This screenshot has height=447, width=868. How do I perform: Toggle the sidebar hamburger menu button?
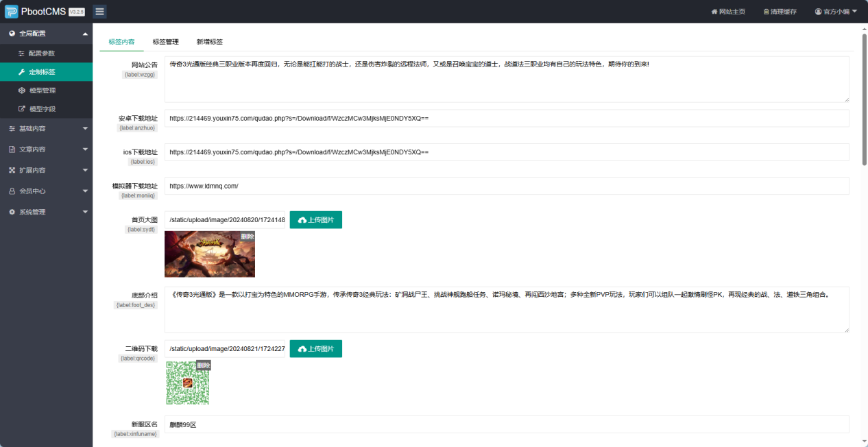[99, 12]
